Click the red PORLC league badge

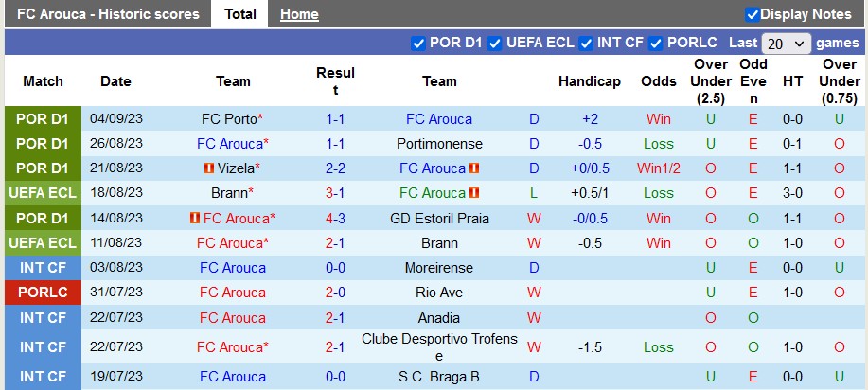(x=43, y=292)
